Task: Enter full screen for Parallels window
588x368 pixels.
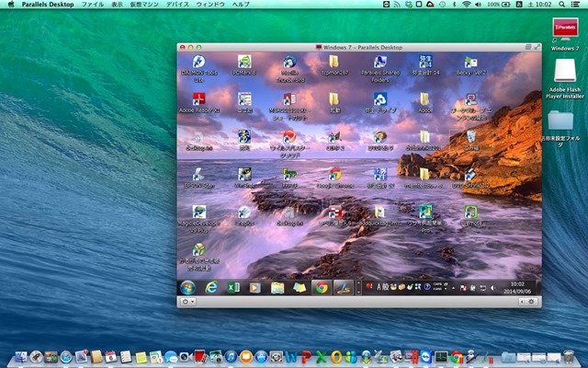Action: tap(537, 47)
